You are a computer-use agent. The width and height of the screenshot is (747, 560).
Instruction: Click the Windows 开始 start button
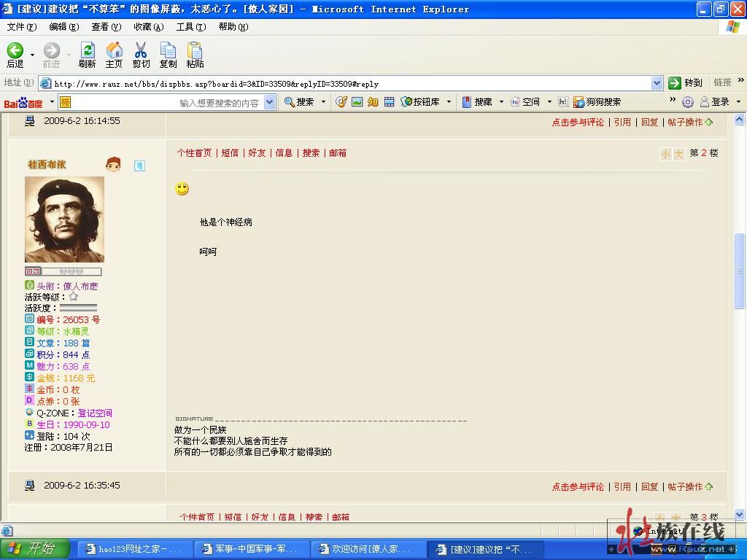tap(35, 549)
